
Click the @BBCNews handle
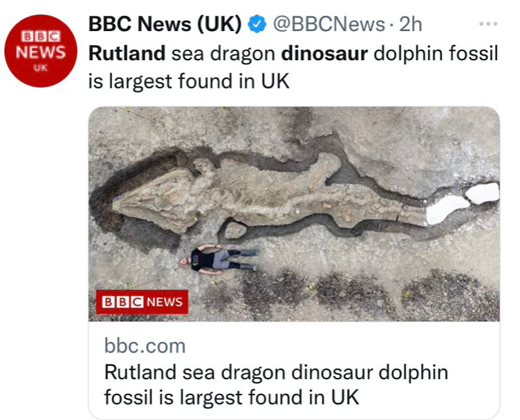[x=328, y=24]
